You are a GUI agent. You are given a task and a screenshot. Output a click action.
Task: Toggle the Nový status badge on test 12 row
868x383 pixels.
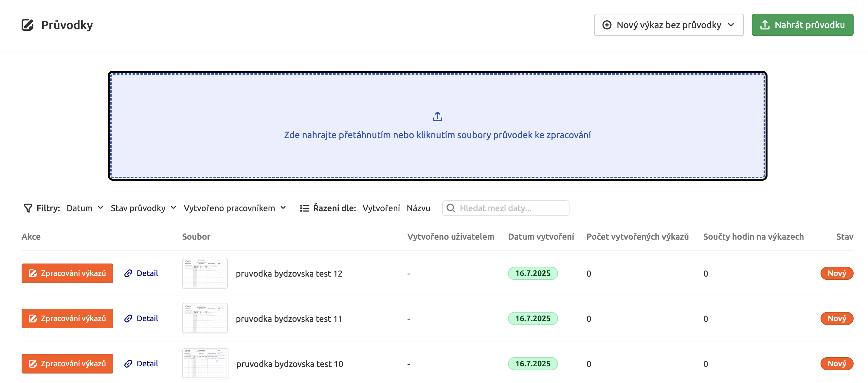(x=837, y=273)
